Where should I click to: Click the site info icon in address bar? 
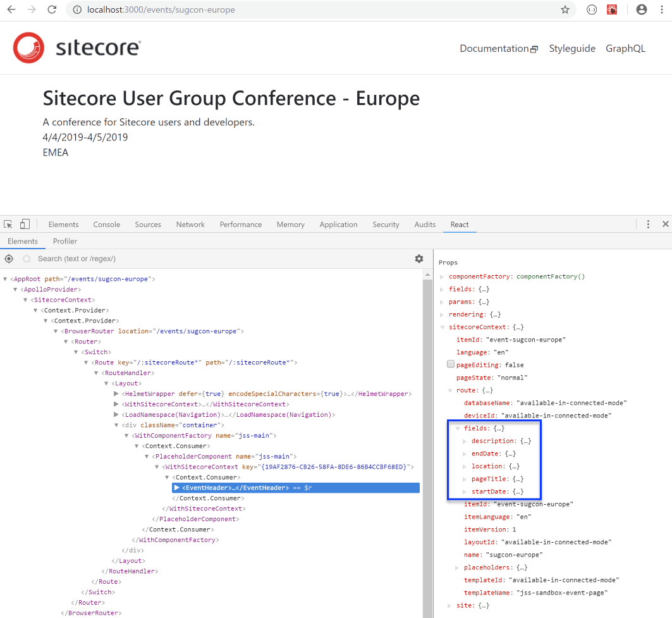pos(77,10)
